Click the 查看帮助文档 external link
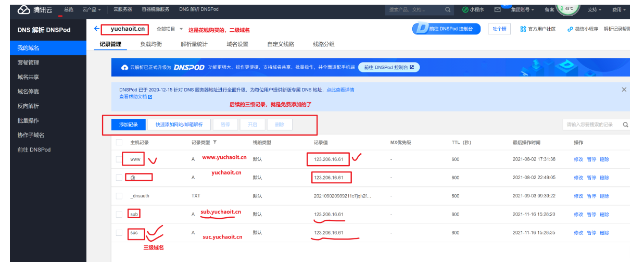The width and height of the screenshot is (644, 262). 135,96
